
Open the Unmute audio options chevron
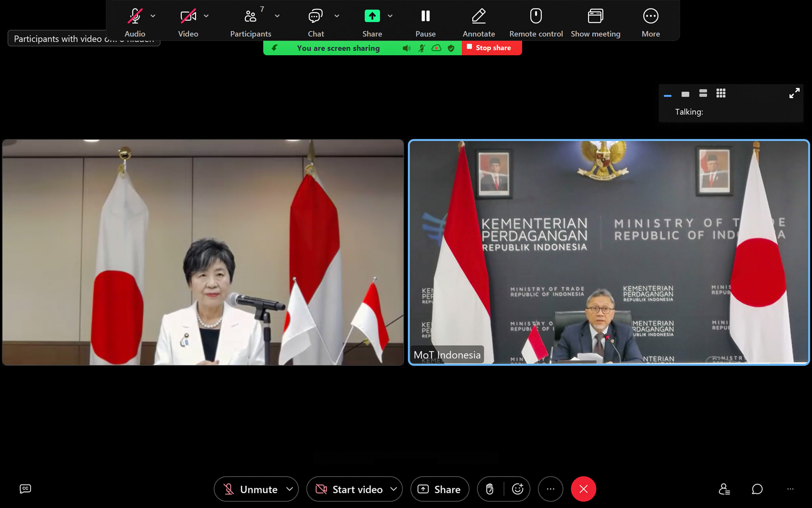289,489
